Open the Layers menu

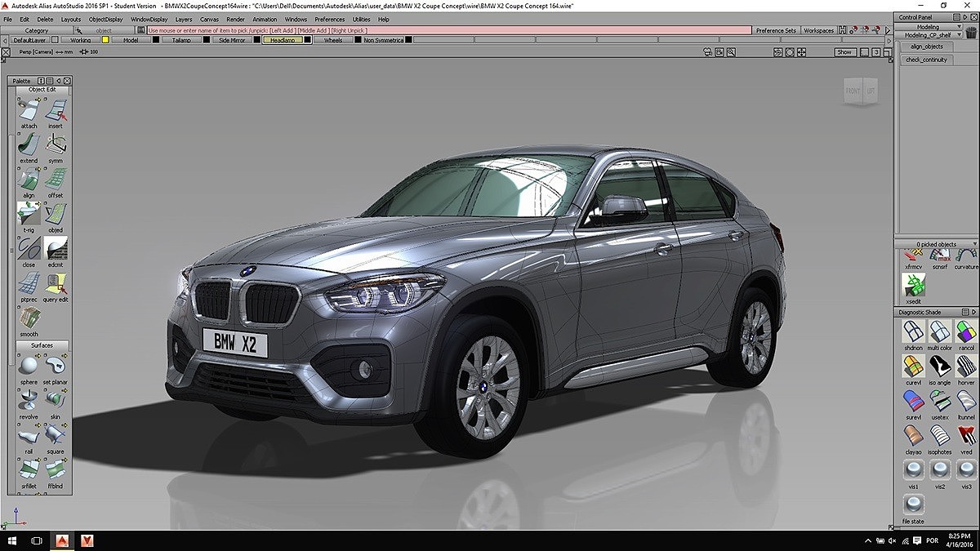click(184, 19)
